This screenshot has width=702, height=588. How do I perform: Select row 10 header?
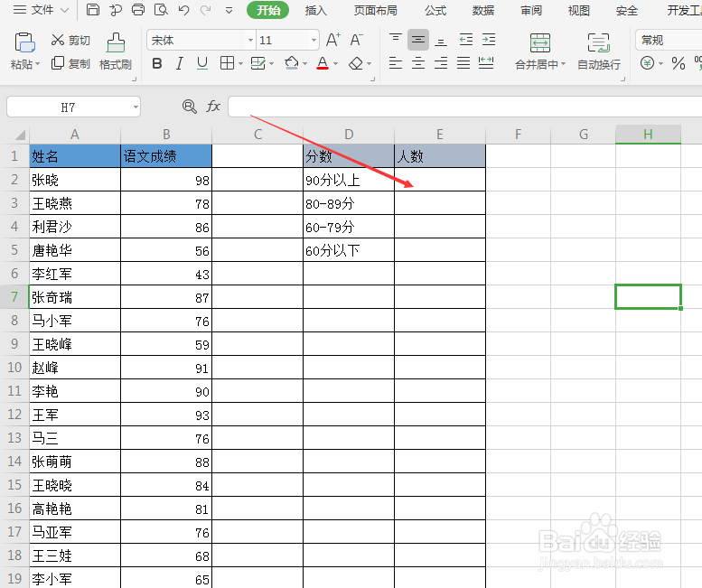click(14, 368)
